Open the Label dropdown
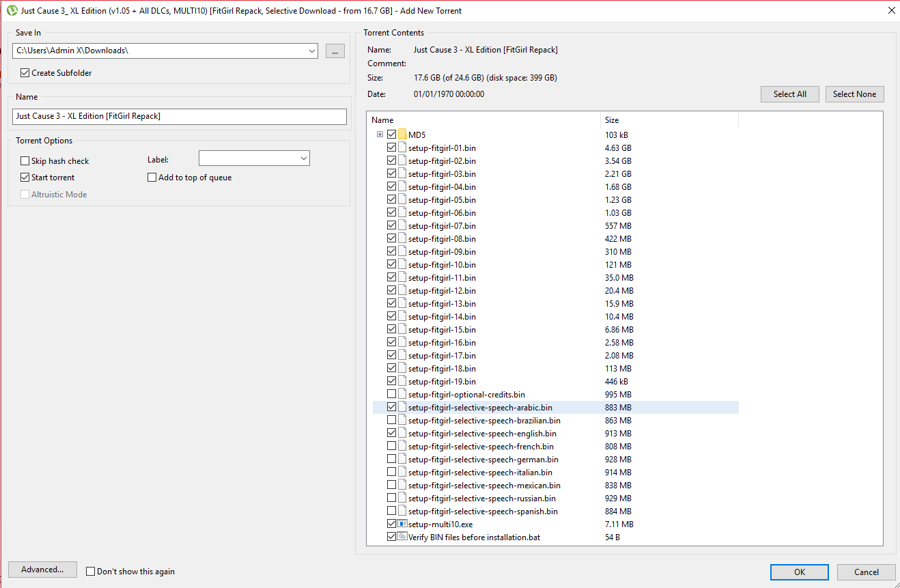 coord(303,158)
